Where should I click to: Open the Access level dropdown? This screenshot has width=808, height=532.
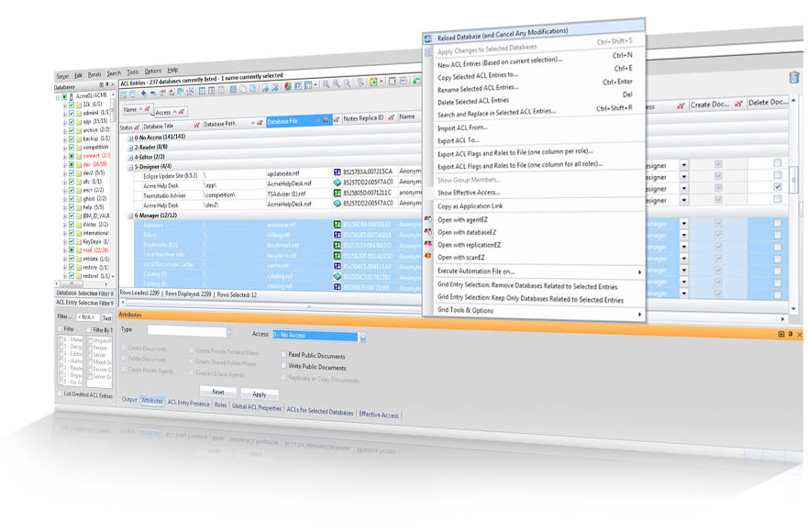[363, 338]
